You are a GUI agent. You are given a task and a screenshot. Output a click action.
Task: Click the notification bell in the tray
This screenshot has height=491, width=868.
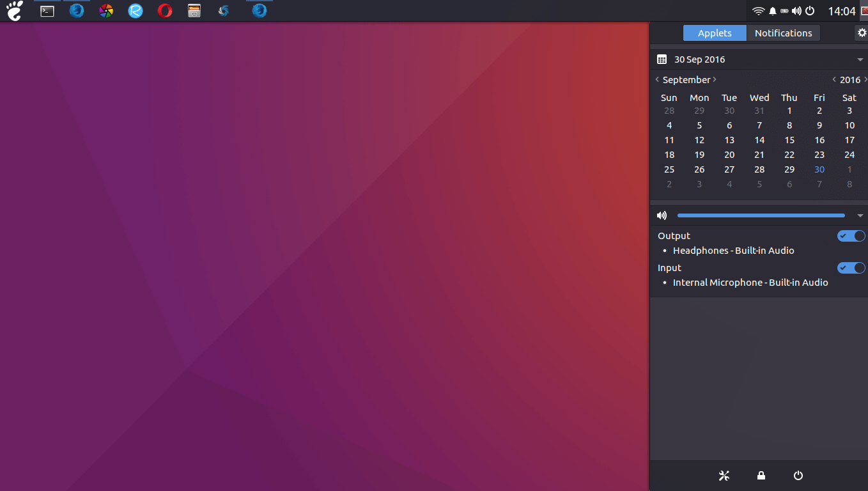(773, 11)
